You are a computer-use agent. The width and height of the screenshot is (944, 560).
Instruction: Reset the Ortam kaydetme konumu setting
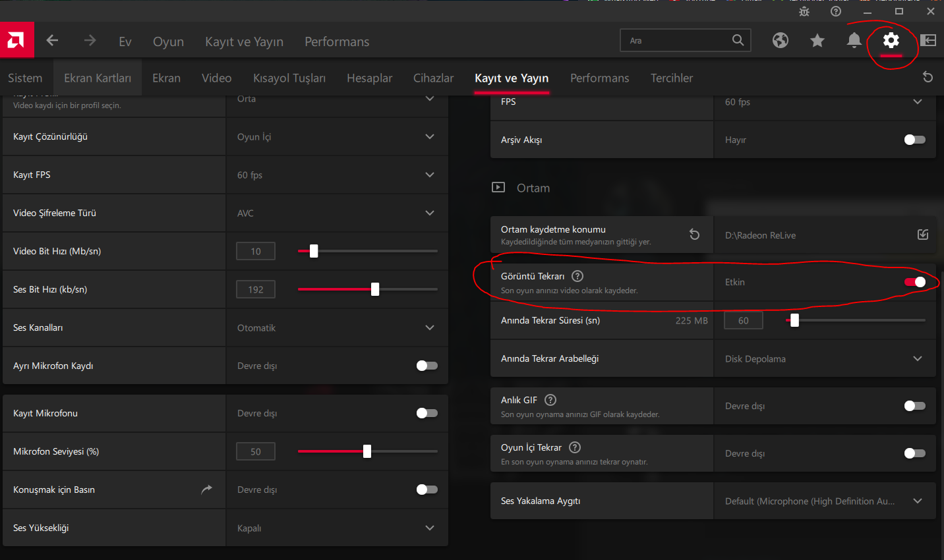point(694,235)
